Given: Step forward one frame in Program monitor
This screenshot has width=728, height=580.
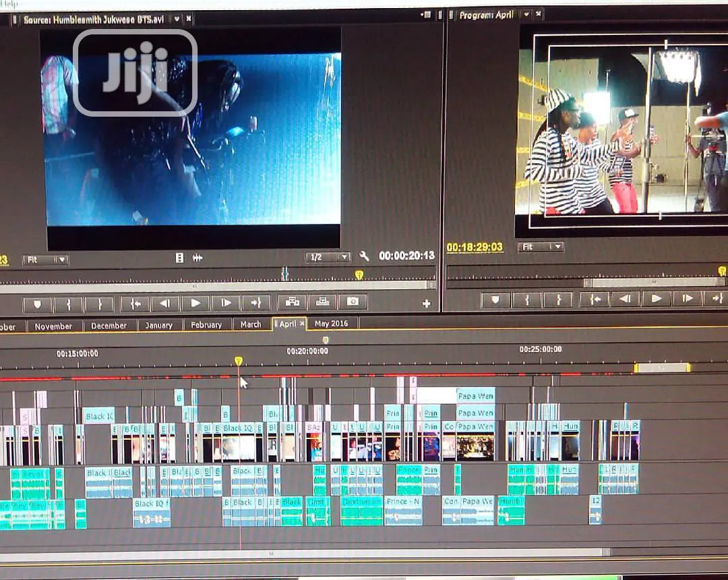Looking at the screenshot, I should pos(687,299).
